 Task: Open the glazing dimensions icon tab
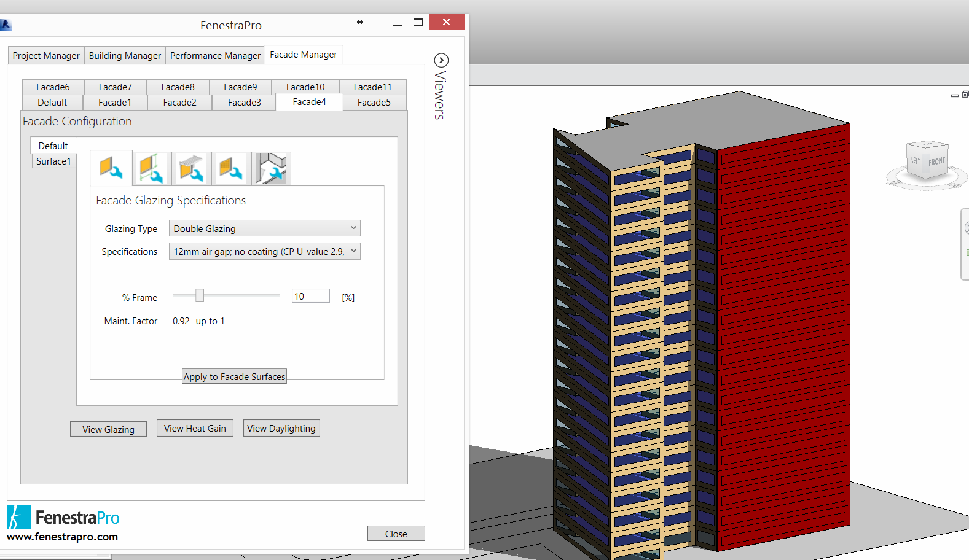click(151, 169)
